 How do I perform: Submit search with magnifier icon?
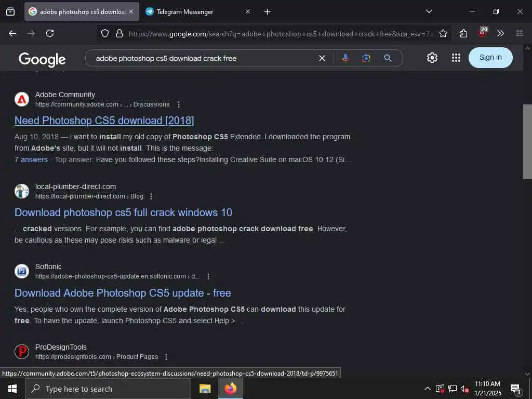click(388, 58)
